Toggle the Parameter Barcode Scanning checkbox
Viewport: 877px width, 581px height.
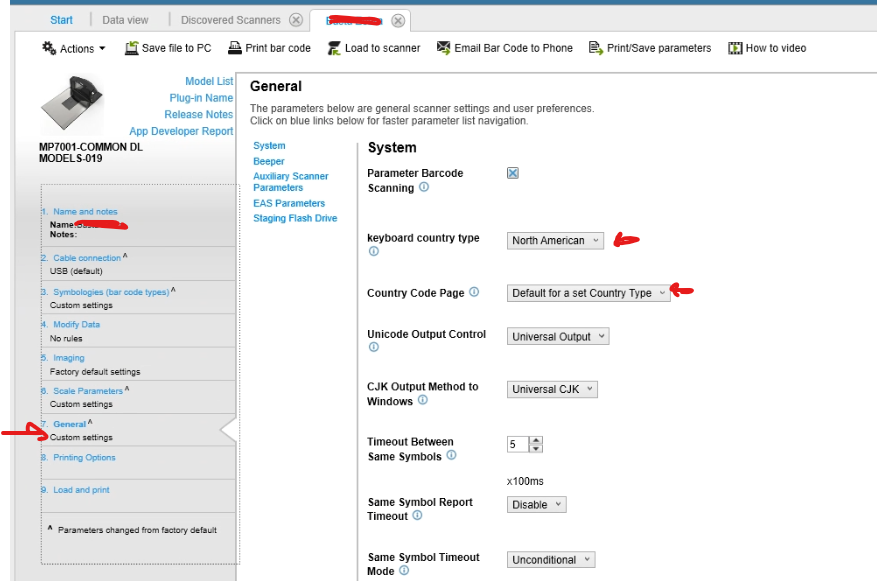click(513, 173)
